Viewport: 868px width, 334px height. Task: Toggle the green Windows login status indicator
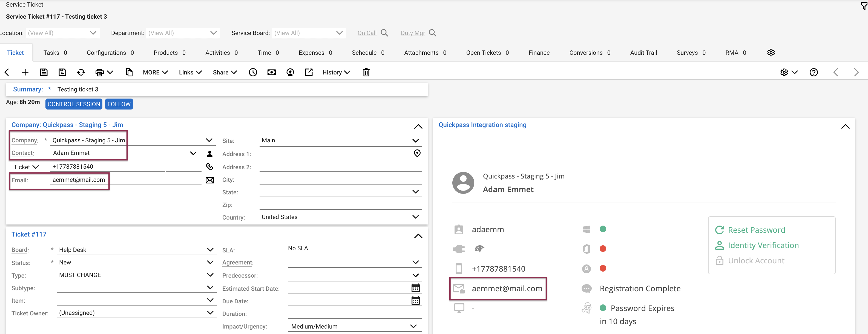[x=603, y=229]
